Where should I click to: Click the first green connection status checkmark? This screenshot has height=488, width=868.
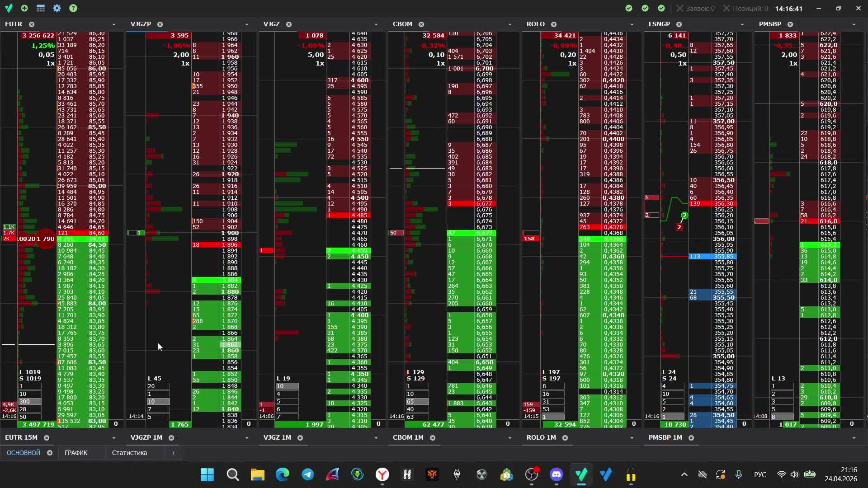629,8
